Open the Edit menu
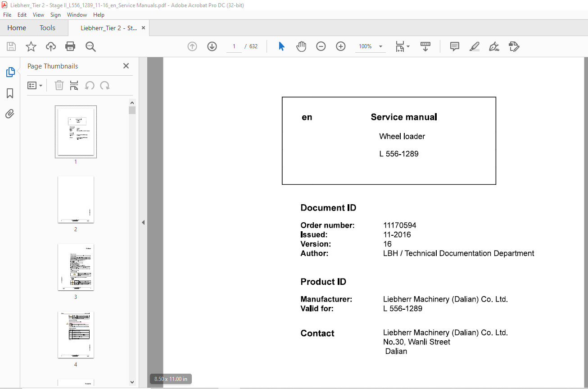Image resolution: width=588 pixels, height=389 pixels. [x=22, y=15]
